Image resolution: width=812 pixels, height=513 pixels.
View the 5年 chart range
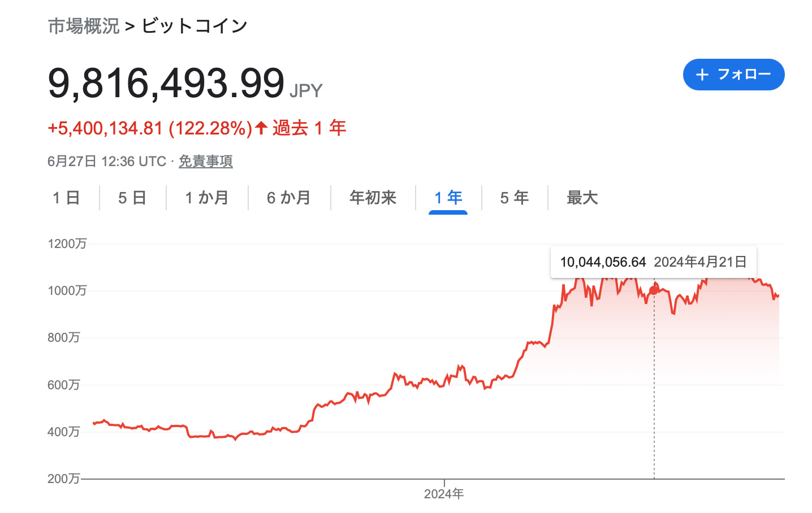515,198
